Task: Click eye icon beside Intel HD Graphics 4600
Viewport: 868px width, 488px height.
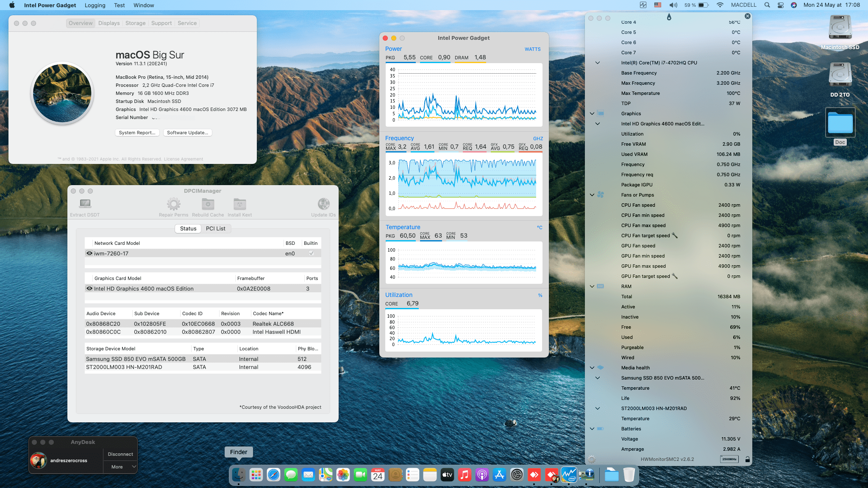Action: (89, 288)
